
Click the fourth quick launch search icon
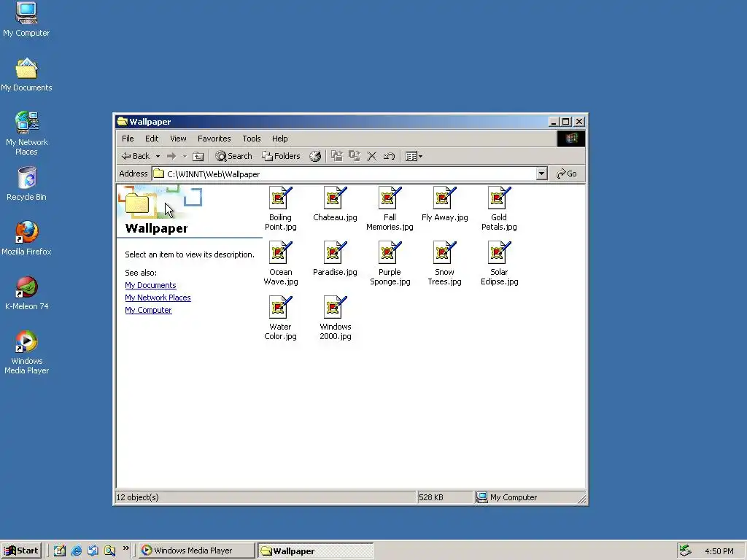click(109, 551)
